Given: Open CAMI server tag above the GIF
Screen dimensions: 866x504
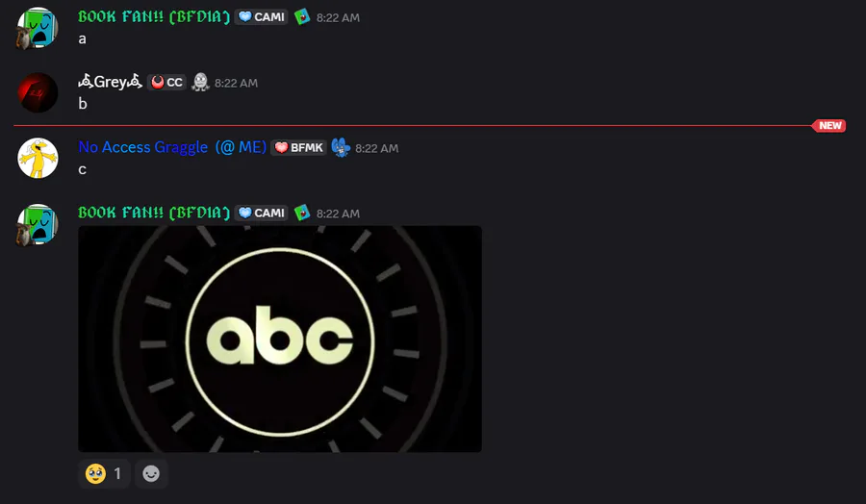Looking at the screenshot, I should point(261,213).
